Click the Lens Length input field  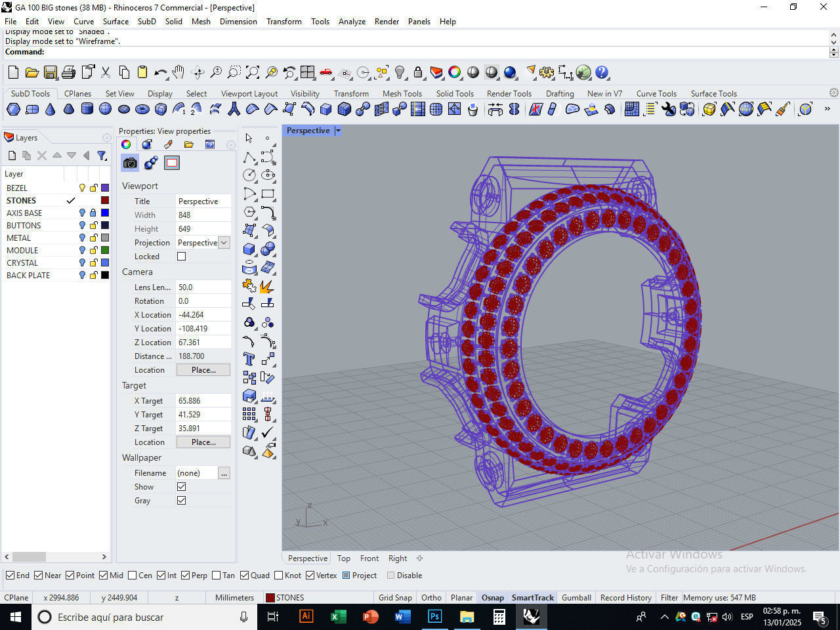pos(203,287)
